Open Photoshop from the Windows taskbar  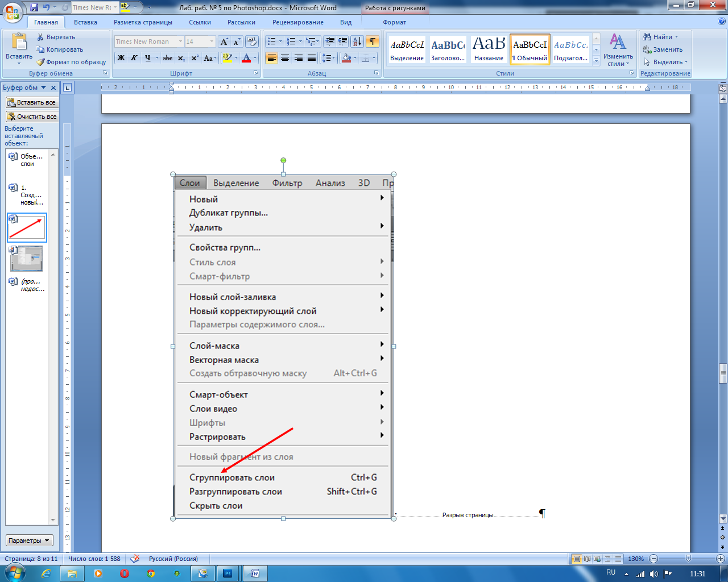tap(227, 573)
